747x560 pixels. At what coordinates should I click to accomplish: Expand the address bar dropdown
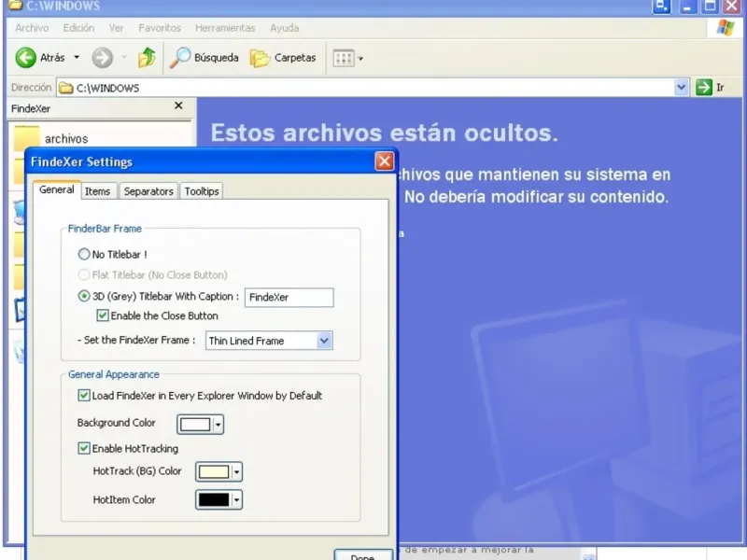click(682, 88)
